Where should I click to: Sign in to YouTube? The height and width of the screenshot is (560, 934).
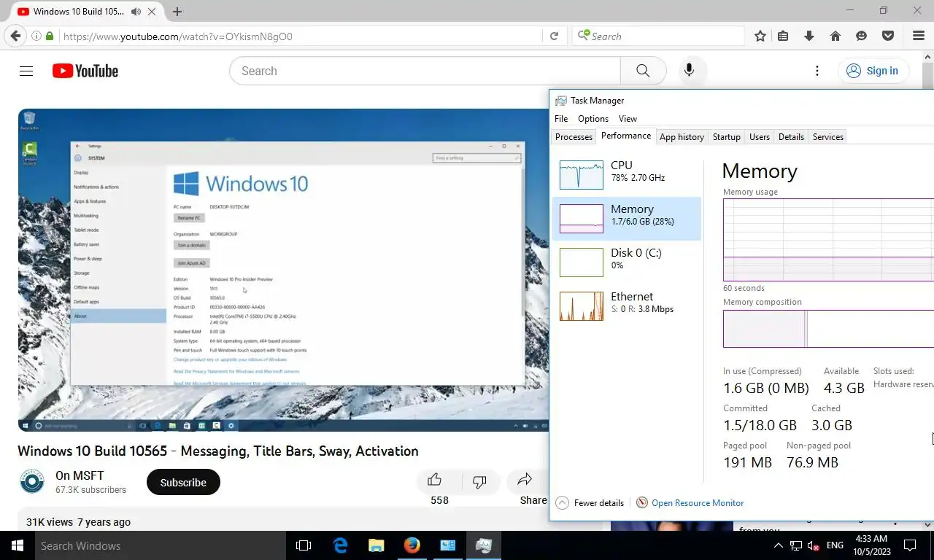(873, 71)
